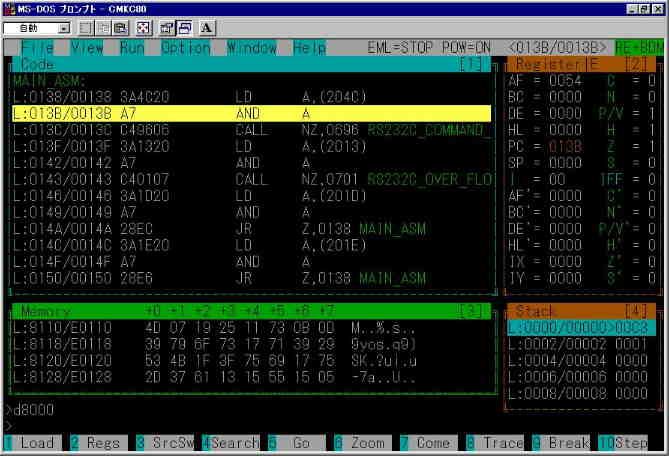Open the font size dropdown
This screenshot has width=669, height=456.
click(64, 28)
